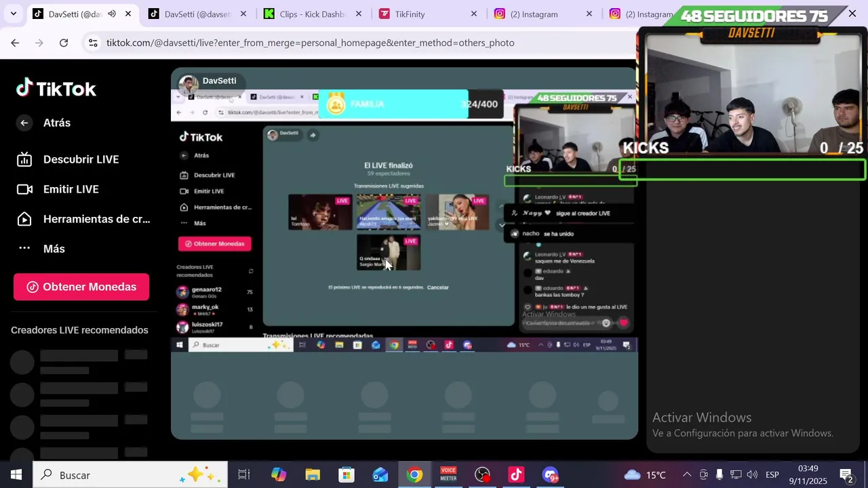Click the Creadores LIVE recomendados heading
Image resolution: width=868 pixels, height=488 pixels.
[x=79, y=330]
